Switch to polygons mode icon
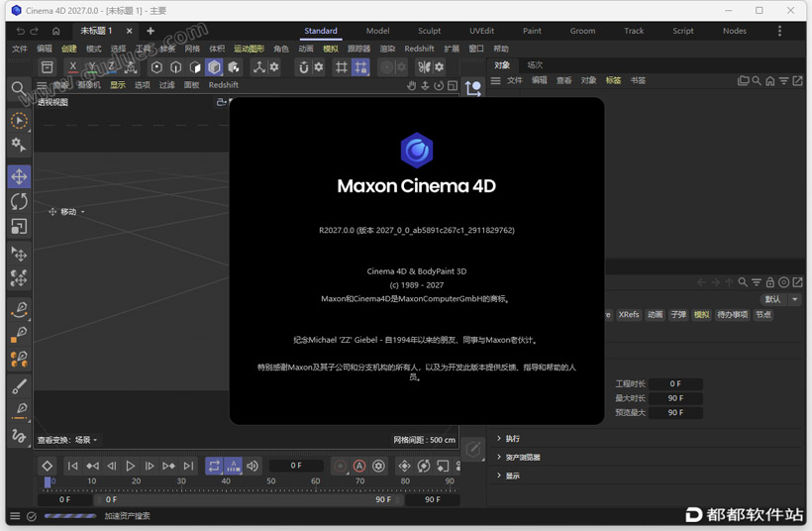The height and width of the screenshot is (531, 812). [x=195, y=66]
